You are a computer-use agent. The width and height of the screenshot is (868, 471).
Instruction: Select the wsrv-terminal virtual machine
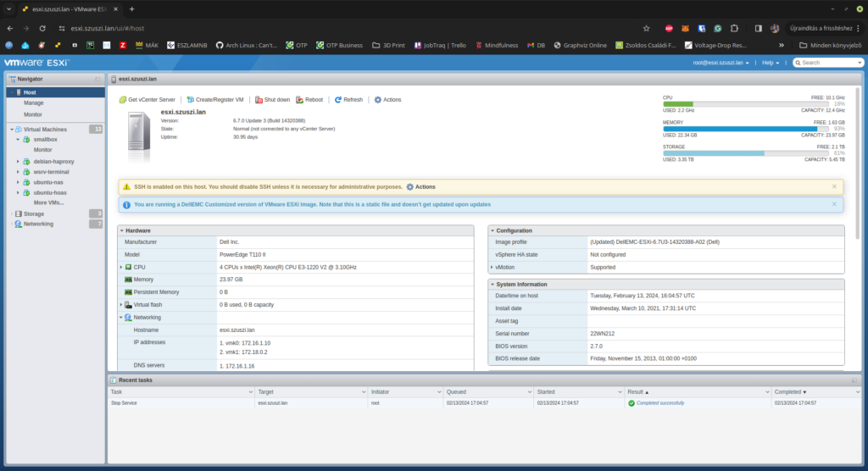click(x=51, y=172)
